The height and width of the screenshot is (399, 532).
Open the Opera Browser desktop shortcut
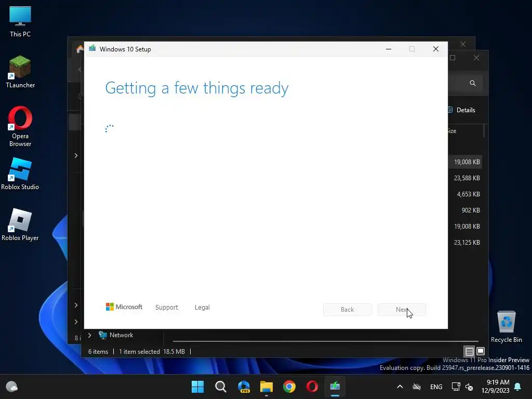tap(20, 126)
